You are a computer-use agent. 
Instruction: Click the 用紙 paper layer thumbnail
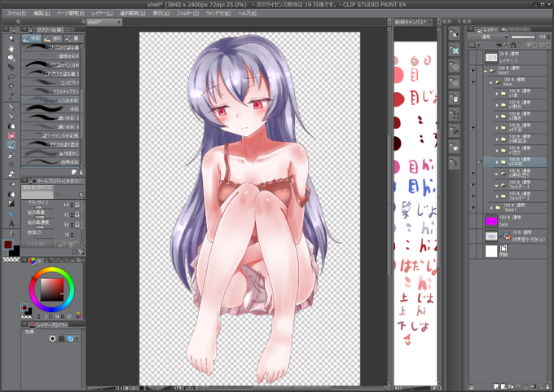(491, 251)
